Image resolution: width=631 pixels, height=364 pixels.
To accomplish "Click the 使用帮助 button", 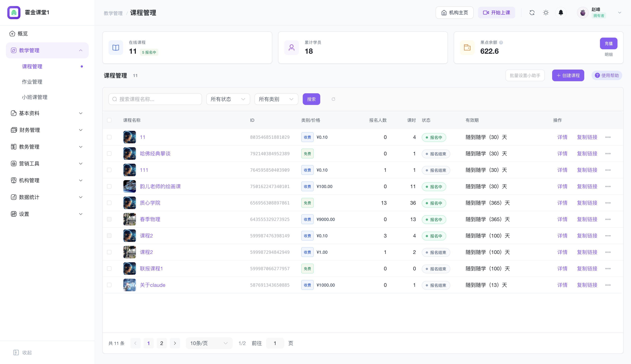I will [x=607, y=76].
